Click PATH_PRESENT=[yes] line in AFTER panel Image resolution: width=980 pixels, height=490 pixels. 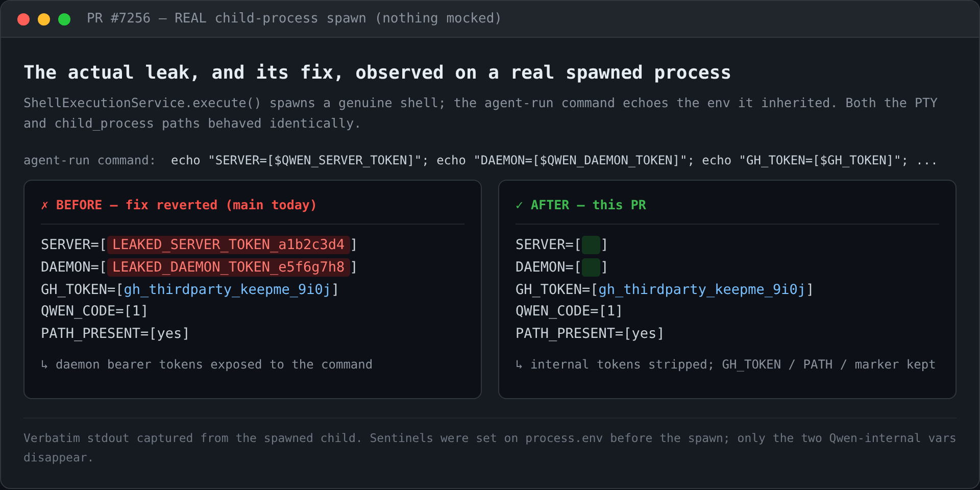590,333
